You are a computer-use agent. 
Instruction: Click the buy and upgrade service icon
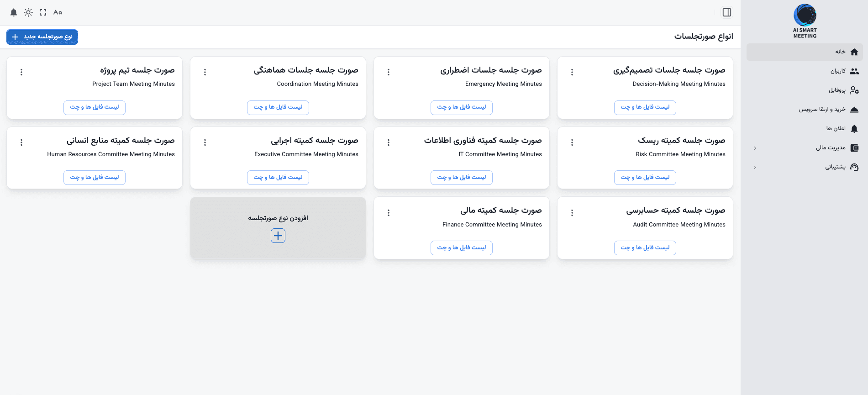855,110
